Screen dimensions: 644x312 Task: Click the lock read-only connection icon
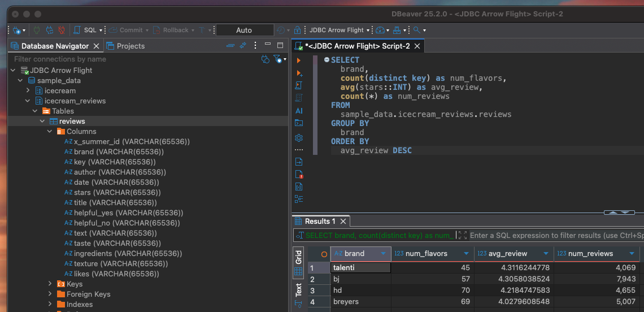pos(298,30)
